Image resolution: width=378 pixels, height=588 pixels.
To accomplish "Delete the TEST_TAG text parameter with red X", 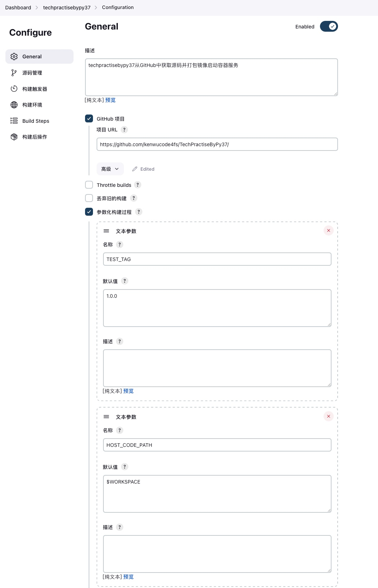I will (x=328, y=230).
